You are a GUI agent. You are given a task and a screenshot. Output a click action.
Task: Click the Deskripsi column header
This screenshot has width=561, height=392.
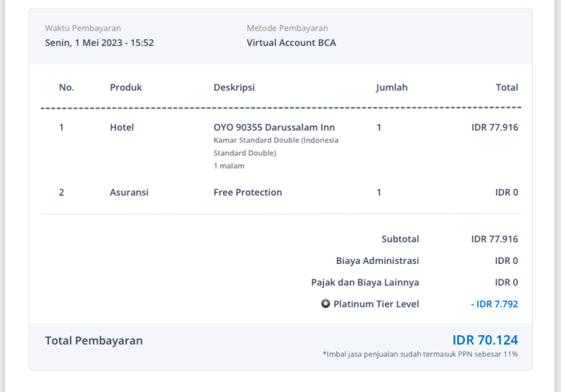[234, 87]
